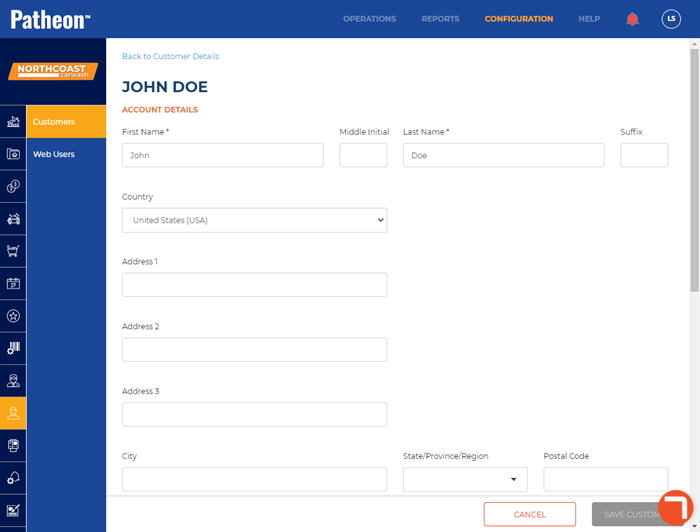This screenshot has width=700, height=532.
Task: Click the Cancel button
Action: pos(529,514)
